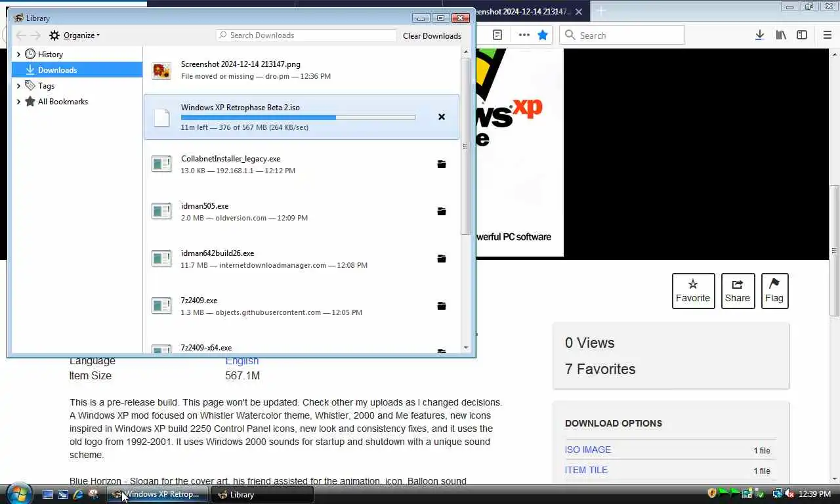Open the Firefox hamburger menu
Screen dimensions: 840x504
pos(827,35)
